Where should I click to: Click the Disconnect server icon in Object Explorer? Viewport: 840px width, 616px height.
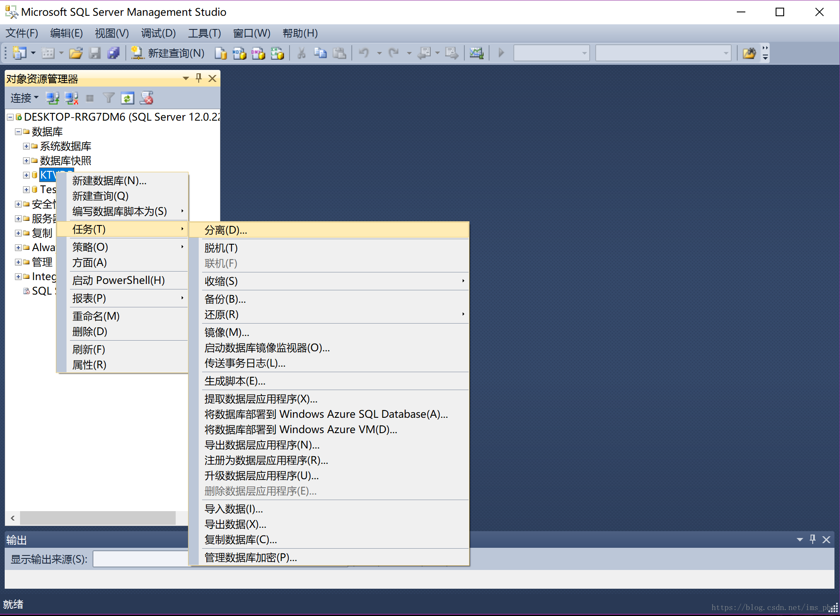pyautogui.click(x=71, y=98)
